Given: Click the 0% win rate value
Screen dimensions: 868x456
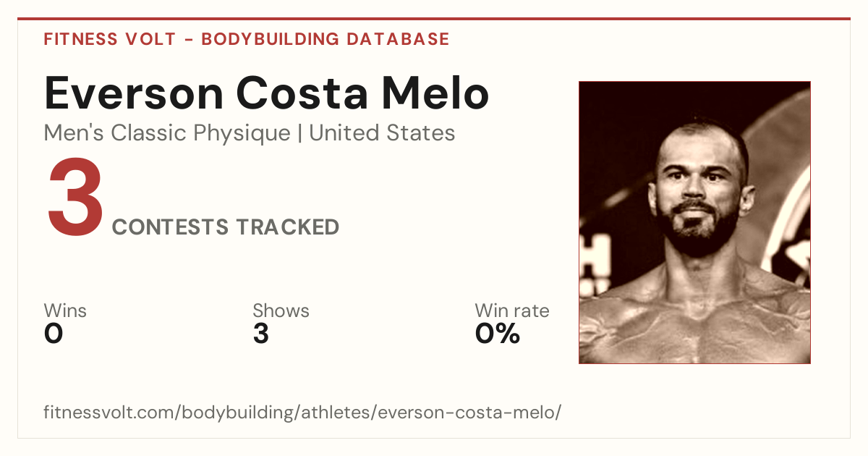Looking at the screenshot, I should (498, 334).
